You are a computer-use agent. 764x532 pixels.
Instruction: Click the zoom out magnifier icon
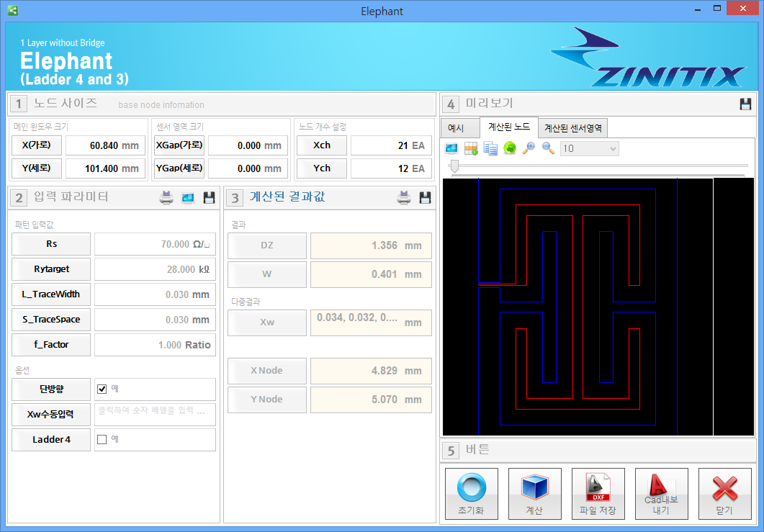click(x=548, y=148)
